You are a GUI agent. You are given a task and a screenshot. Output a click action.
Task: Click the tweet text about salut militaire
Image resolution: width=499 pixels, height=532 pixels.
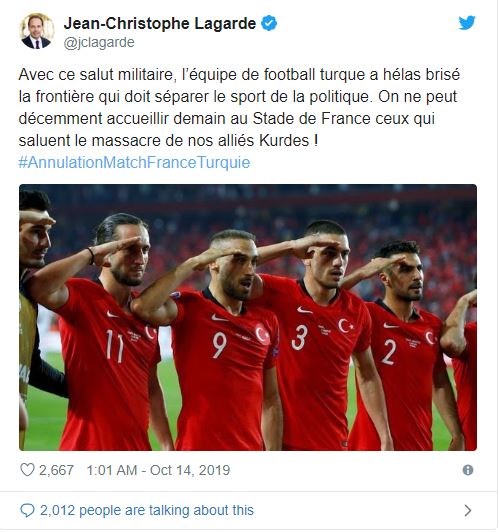click(x=239, y=107)
